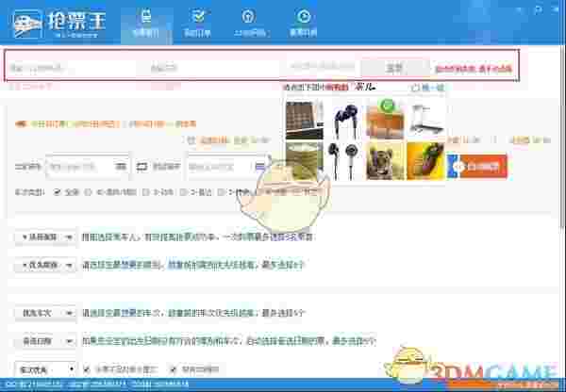Swap departure and arrival stations
Screen dimensions: 566x392
tap(141, 167)
